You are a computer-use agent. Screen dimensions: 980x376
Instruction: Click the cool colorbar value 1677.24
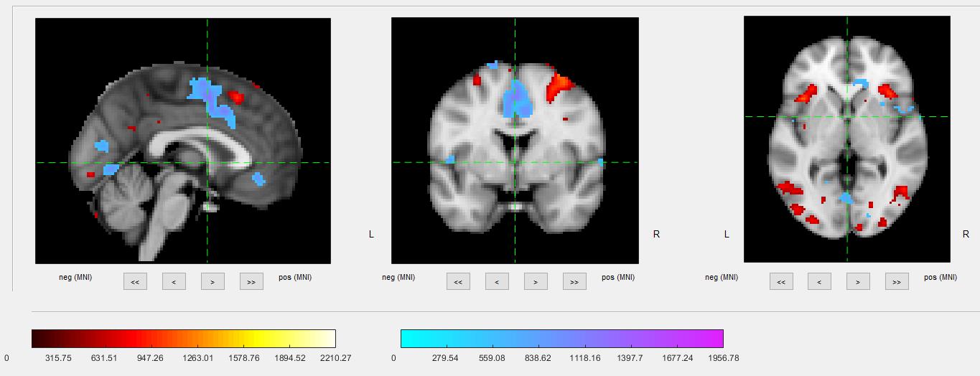[678, 357]
